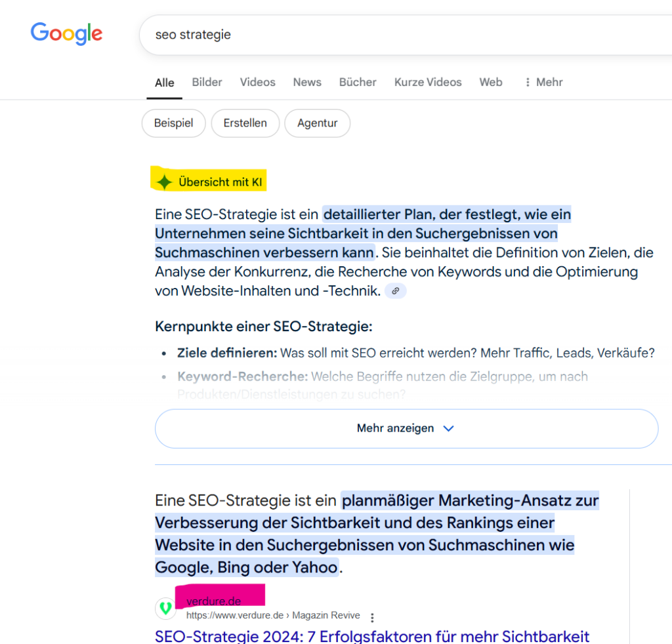Click the sparkle icon beside Übersicht mit KI
This screenshot has width=672, height=644.
tap(164, 182)
